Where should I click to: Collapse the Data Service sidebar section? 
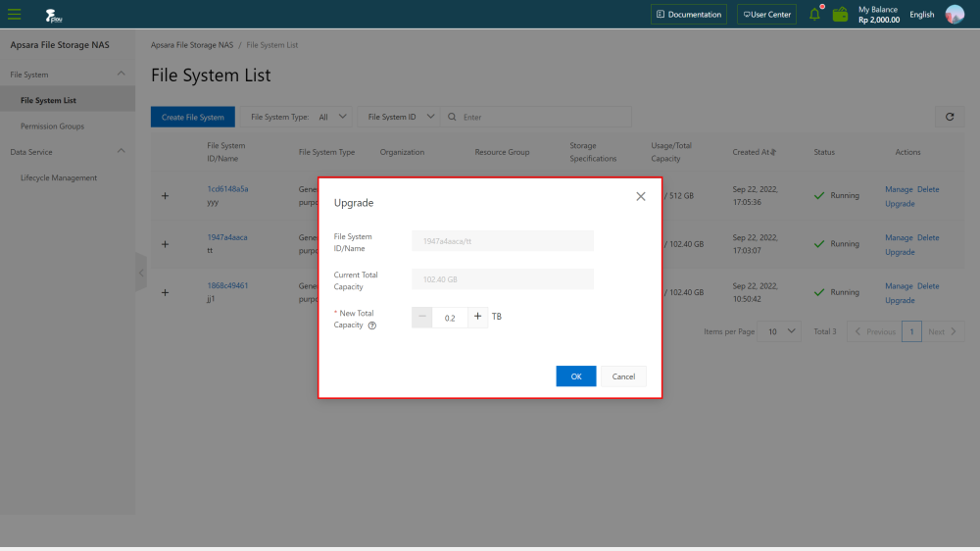[x=122, y=151]
